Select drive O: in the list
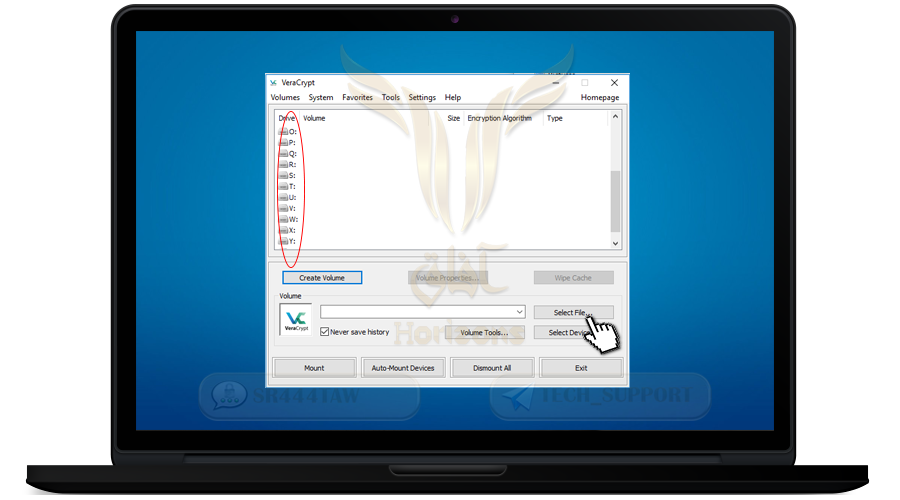Viewport: 900px width, 500px height. (x=288, y=131)
